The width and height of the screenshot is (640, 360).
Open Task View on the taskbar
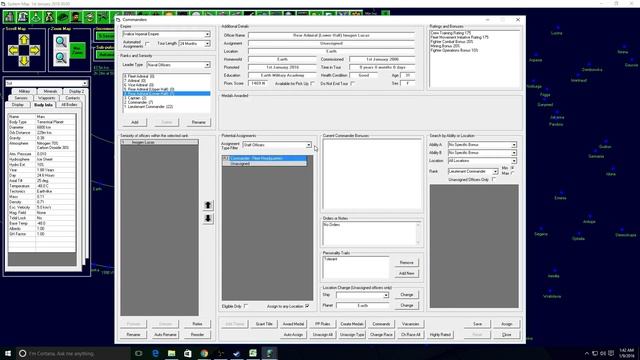[139, 353]
